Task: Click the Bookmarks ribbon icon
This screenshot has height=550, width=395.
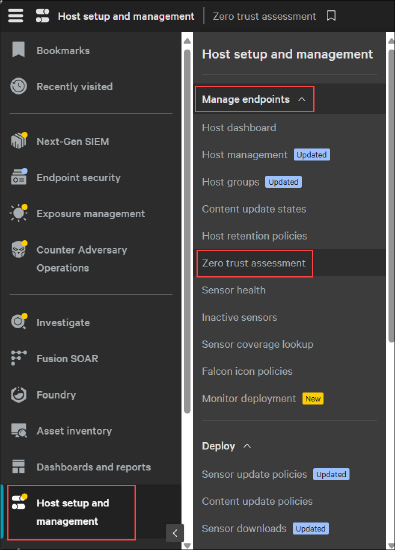Action: (18, 49)
